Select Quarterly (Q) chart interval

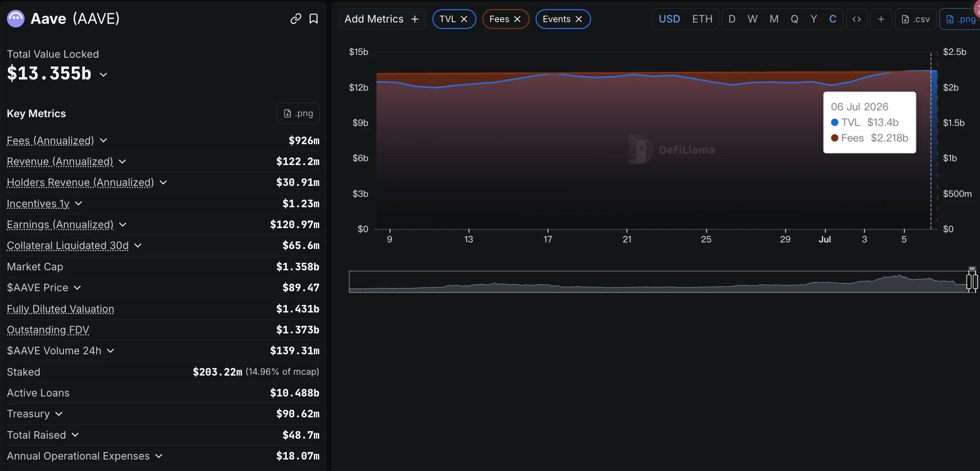pos(794,19)
